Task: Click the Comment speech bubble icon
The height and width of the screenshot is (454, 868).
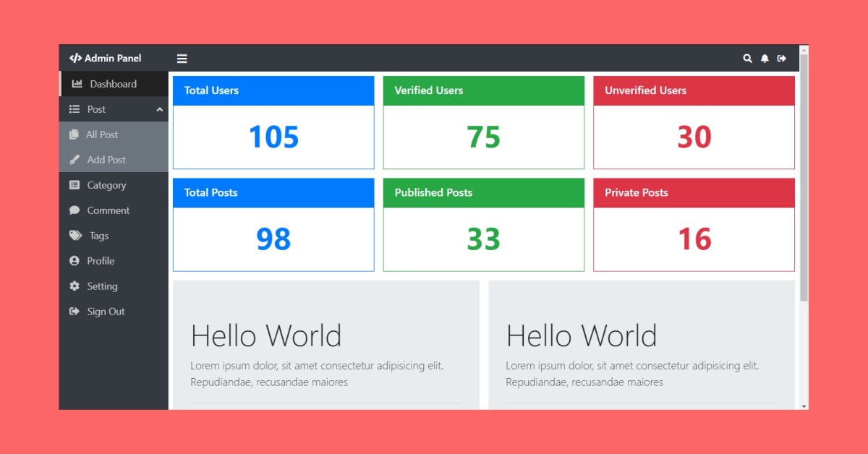Action: pos(75,210)
